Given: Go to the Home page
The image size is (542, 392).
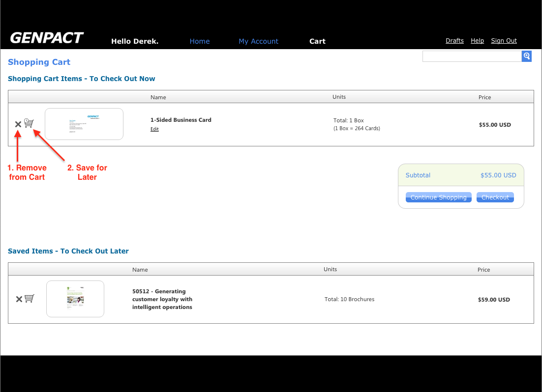Looking at the screenshot, I should tap(200, 41).
